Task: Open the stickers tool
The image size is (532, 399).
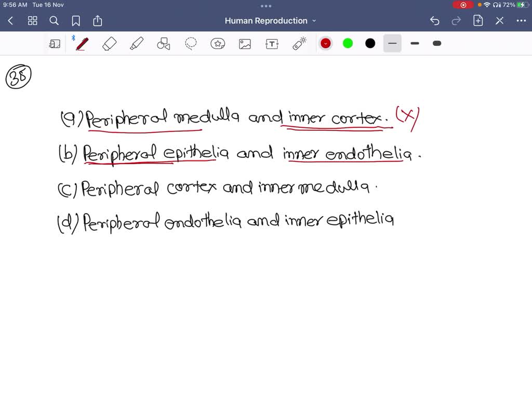Action: click(218, 44)
